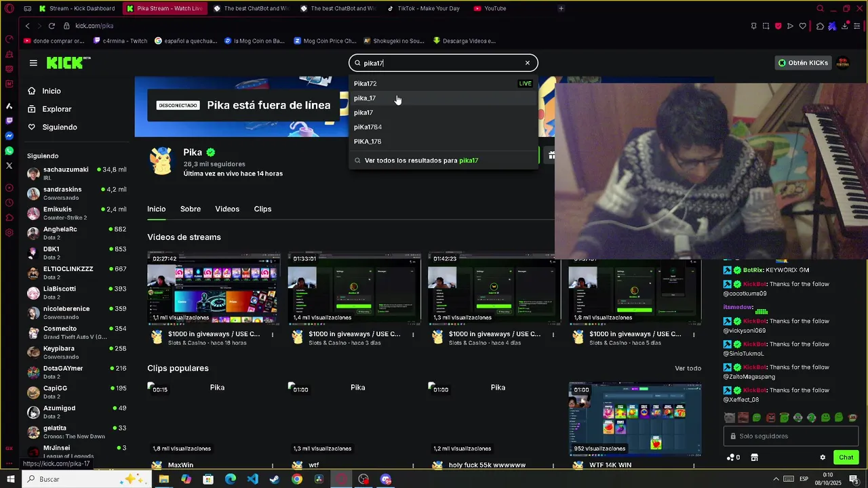The height and width of the screenshot is (488, 868).
Task: Open the 01:42:23 stream video thumbnail
Action: tap(494, 288)
